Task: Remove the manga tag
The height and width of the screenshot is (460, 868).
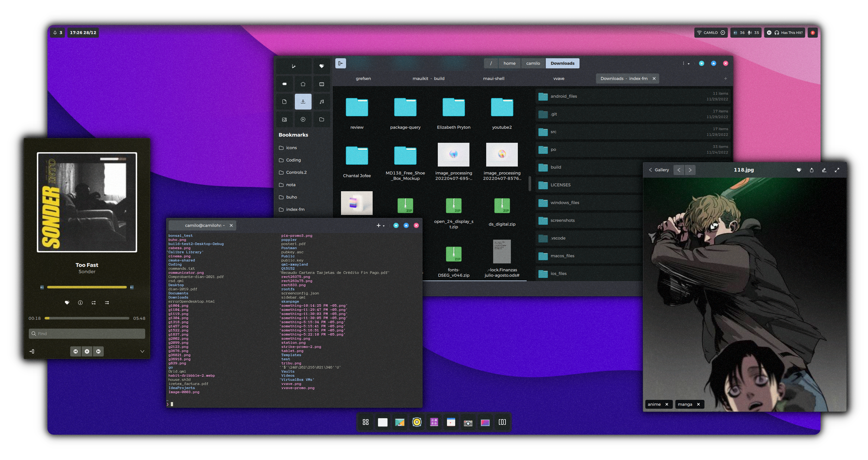Action: point(698,404)
